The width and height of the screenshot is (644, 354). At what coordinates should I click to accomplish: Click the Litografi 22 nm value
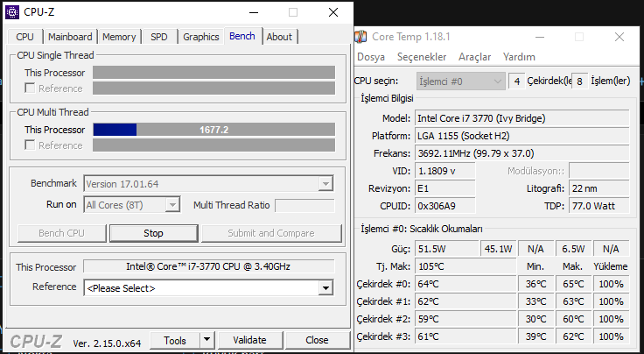[x=598, y=188]
